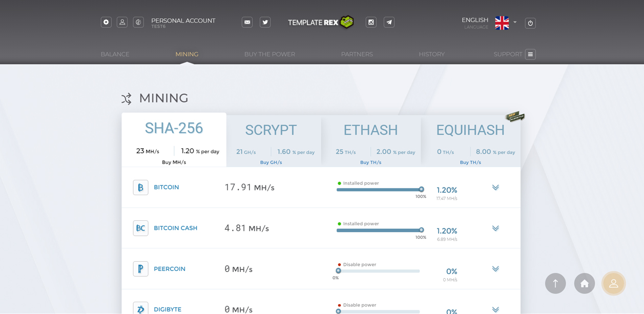Click the Bitcoin Installed power label
This screenshot has height=314, width=644.
pyautogui.click(x=361, y=183)
